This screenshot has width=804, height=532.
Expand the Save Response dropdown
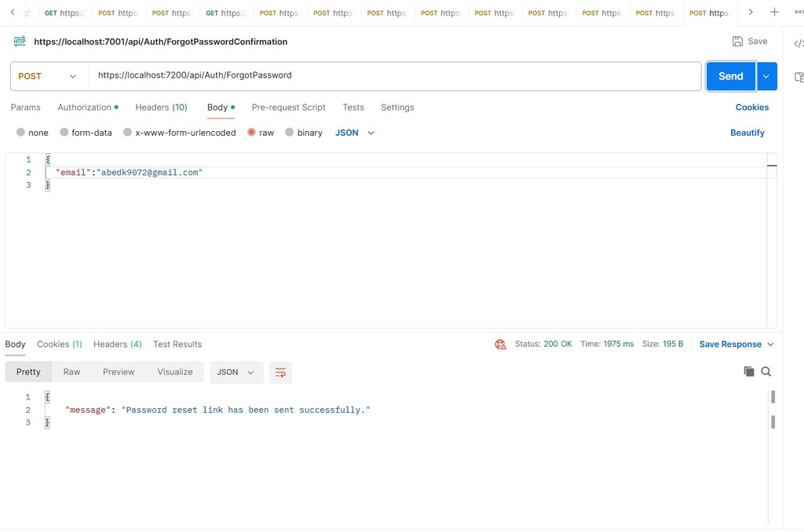pos(736,344)
